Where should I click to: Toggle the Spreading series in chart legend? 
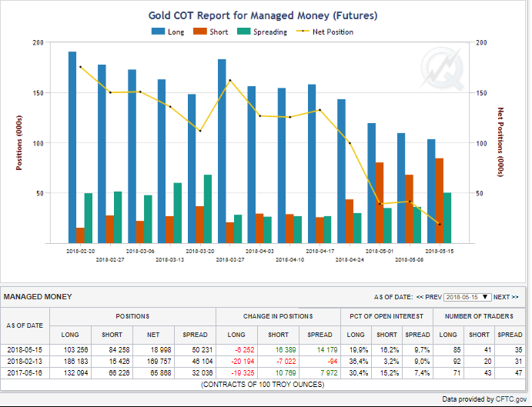(263, 32)
